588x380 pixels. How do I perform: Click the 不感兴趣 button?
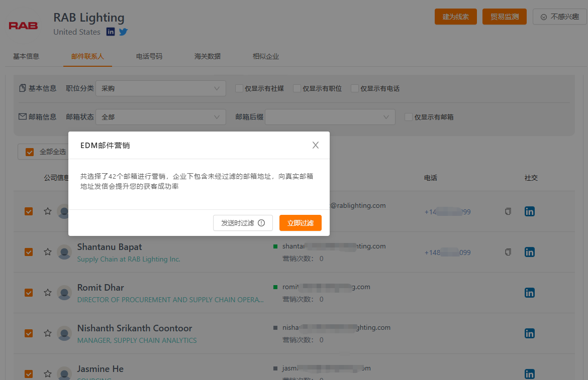point(559,17)
